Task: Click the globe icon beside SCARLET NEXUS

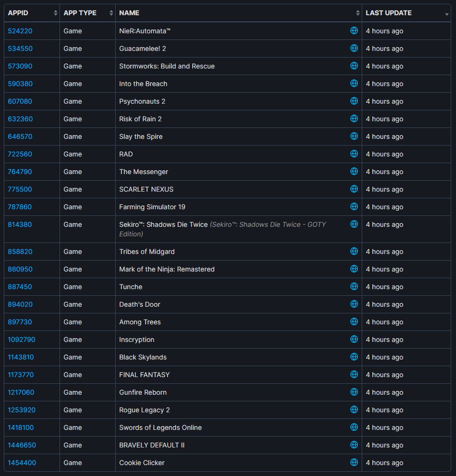Action: (x=354, y=189)
